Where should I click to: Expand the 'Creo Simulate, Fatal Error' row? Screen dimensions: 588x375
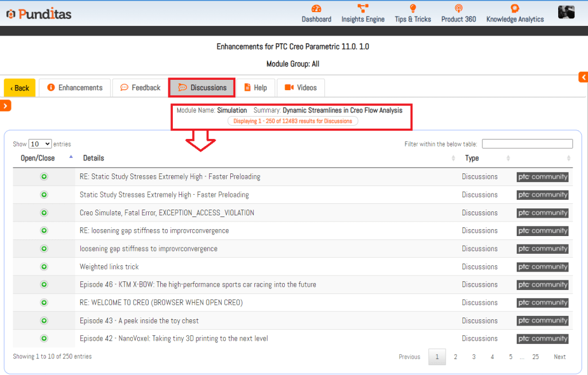tap(44, 213)
